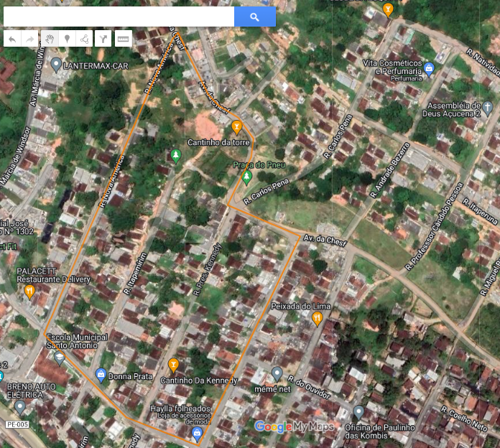Click the mémé net label text
This screenshot has width=500, height=448.
click(273, 389)
